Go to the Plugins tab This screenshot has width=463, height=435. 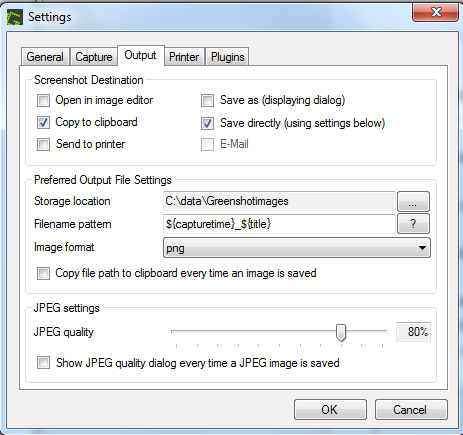pyautogui.click(x=228, y=57)
